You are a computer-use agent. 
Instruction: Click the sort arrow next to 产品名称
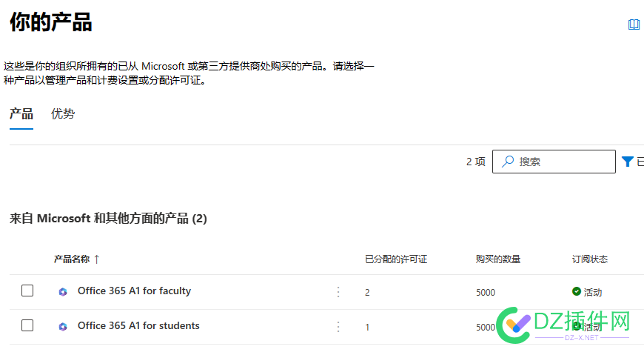(x=96, y=259)
